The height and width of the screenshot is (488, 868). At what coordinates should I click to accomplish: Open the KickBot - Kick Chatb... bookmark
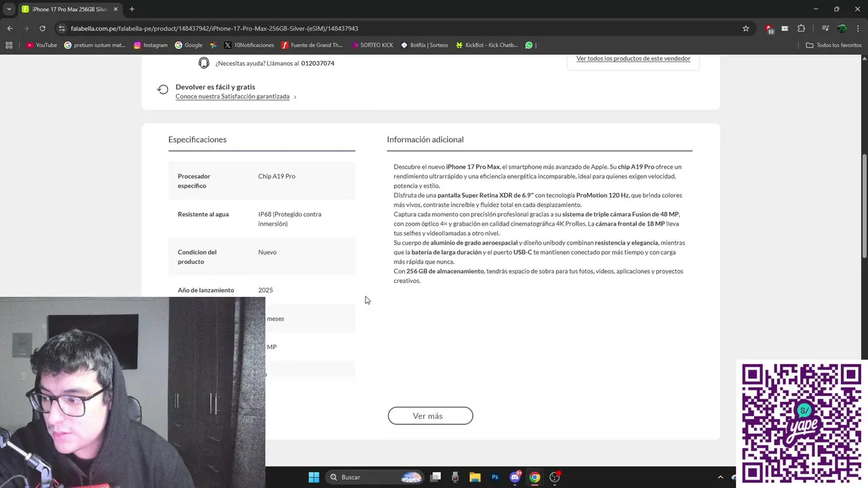487,45
